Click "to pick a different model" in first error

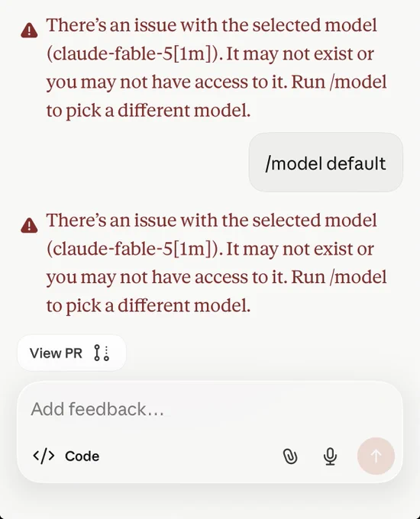coord(147,111)
